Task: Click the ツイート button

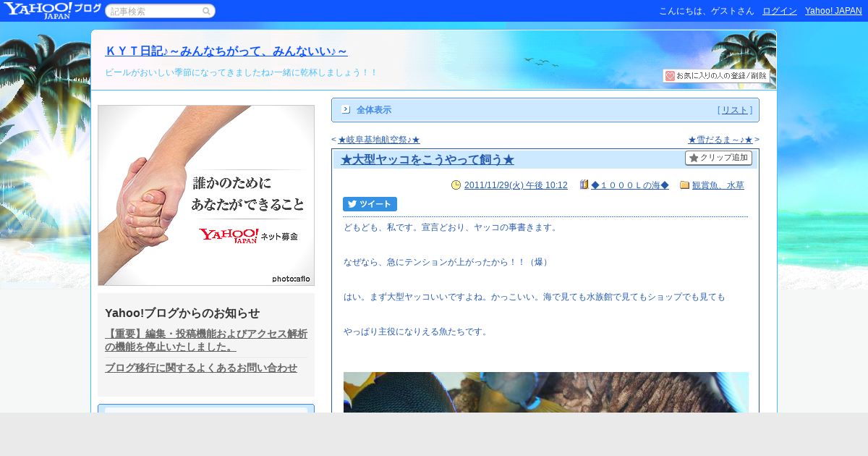Action: pos(370,204)
